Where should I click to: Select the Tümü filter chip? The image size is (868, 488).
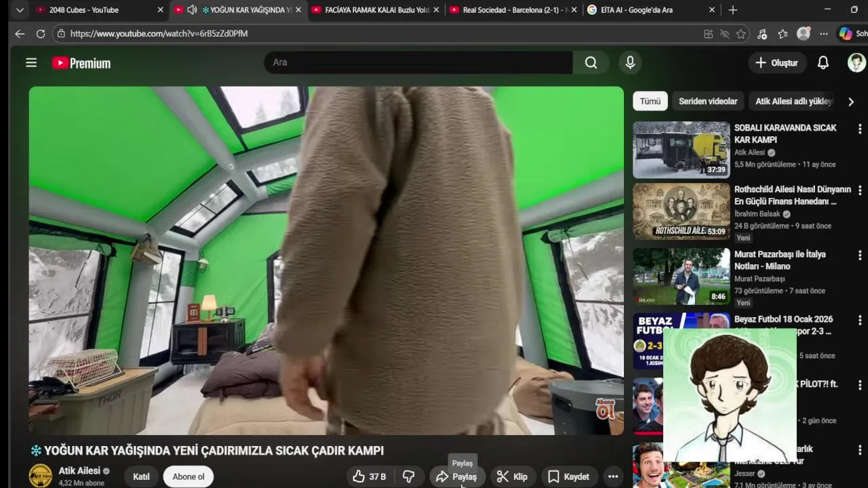click(x=650, y=101)
